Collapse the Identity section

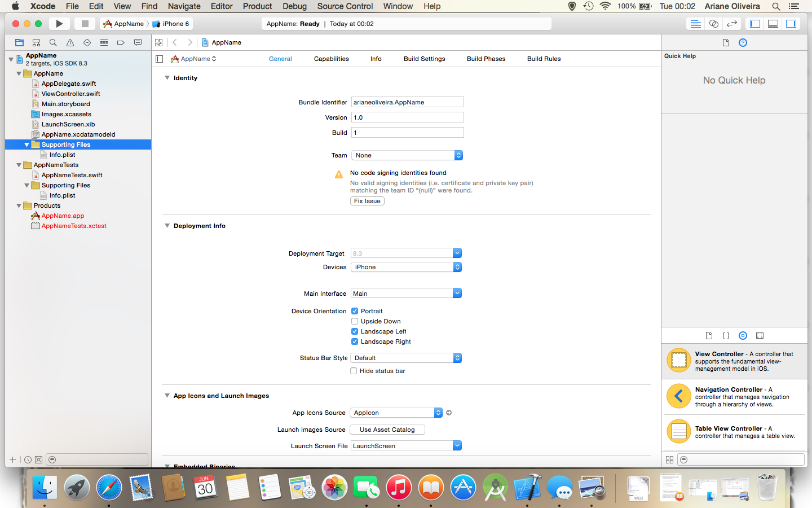(x=167, y=78)
